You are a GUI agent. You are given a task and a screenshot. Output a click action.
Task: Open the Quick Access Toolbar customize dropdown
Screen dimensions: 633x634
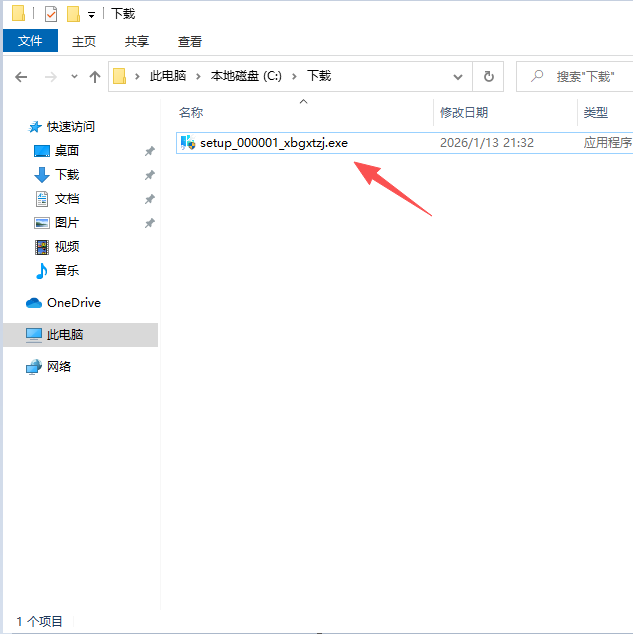point(91,15)
